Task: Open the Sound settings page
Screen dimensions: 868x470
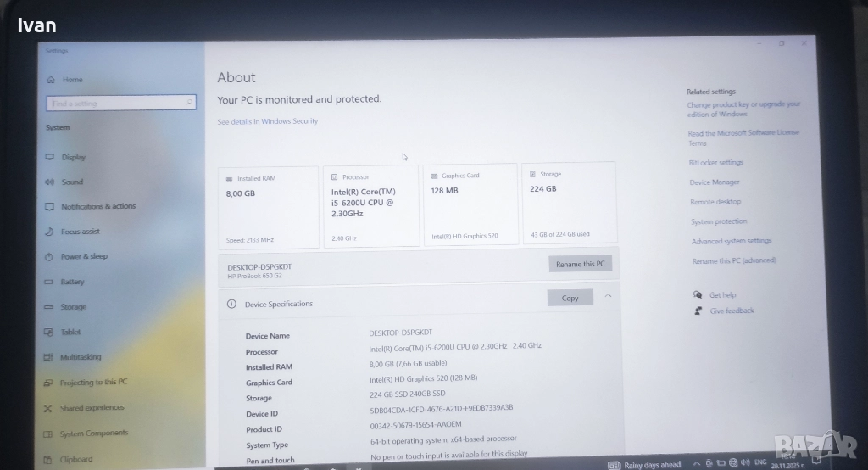Action: [x=72, y=182]
